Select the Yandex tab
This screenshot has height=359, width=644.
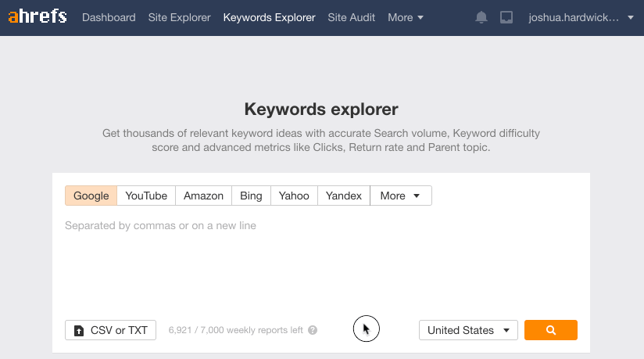[343, 196]
